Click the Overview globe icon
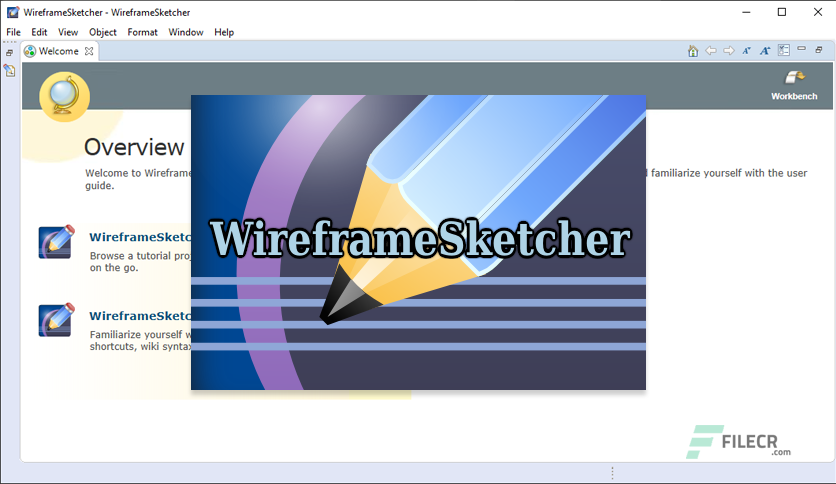Screen dimensions: 836x484 pos(65,97)
